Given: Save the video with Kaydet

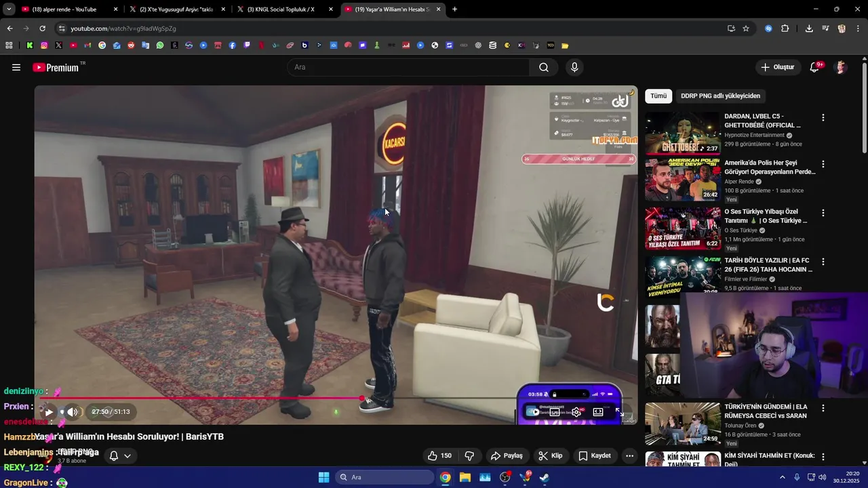Looking at the screenshot, I should [x=595, y=455].
